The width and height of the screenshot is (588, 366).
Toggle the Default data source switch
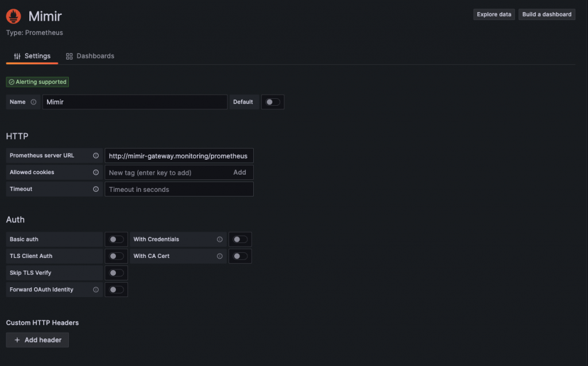(x=273, y=102)
